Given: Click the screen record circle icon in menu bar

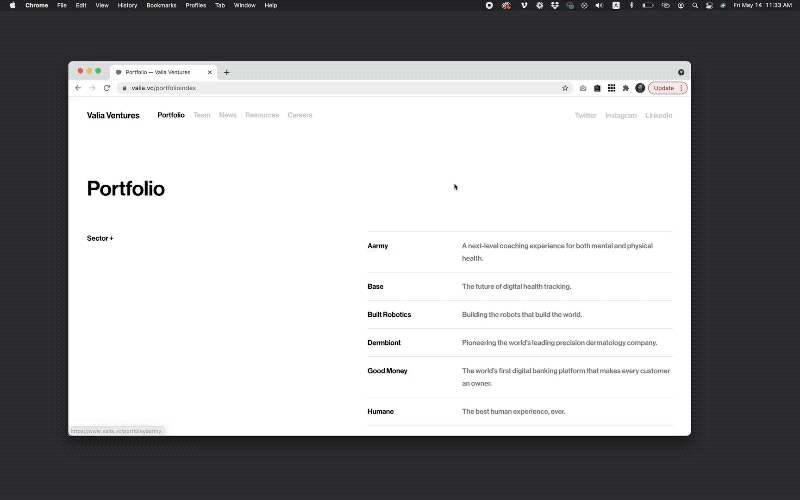Looking at the screenshot, I should point(489,5).
